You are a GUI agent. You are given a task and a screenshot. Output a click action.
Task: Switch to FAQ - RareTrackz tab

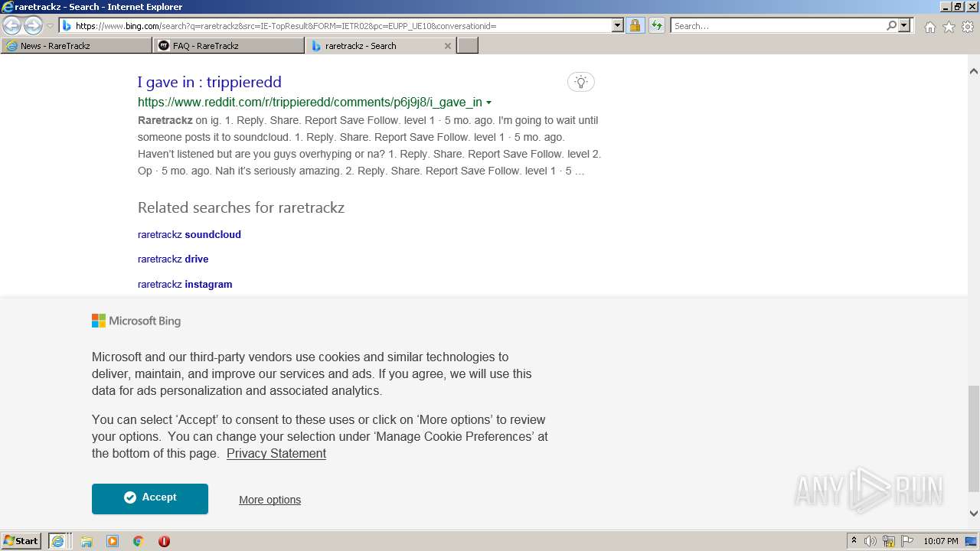[229, 46]
